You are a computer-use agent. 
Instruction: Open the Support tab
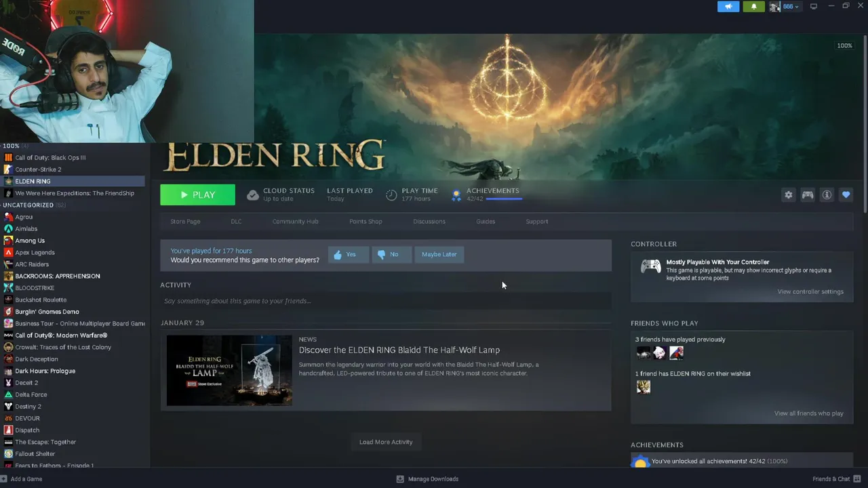pyautogui.click(x=536, y=222)
